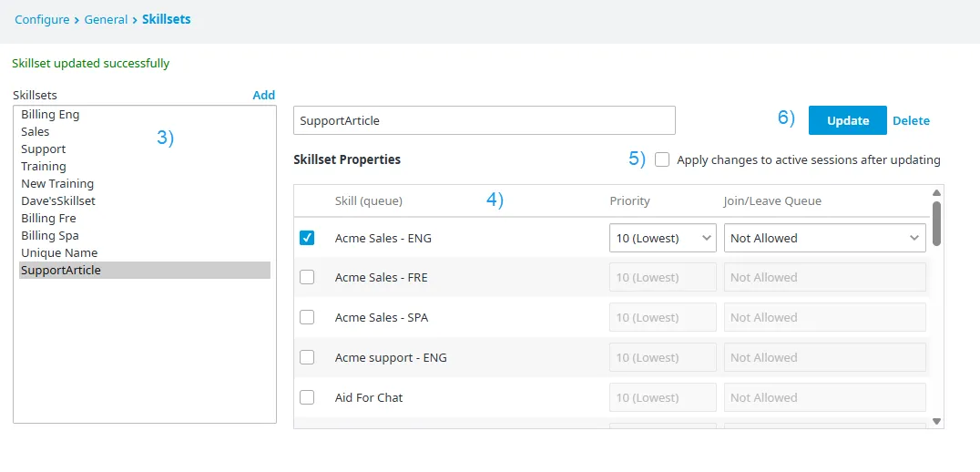980x472 pixels.
Task: Enable apply changes to active sessions
Action: point(662,160)
